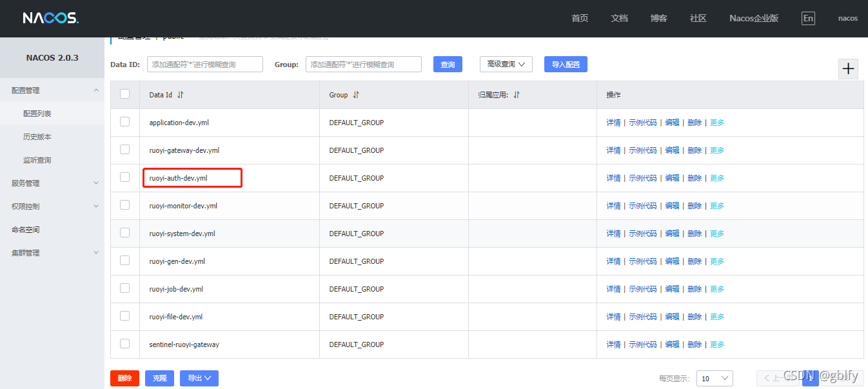Sort by Group column icon
Image resolution: width=868 pixels, height=389 pixels.
click(x=356, y=95)
